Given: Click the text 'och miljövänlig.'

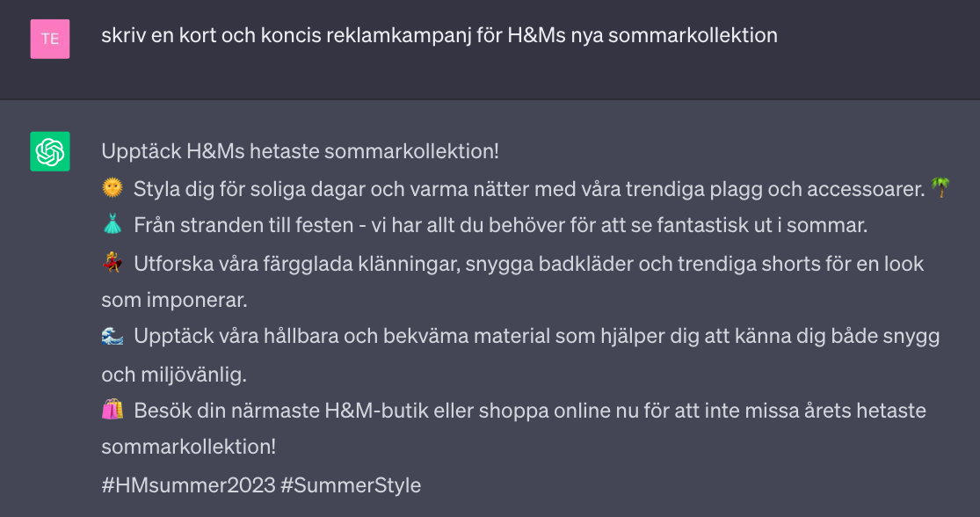Looking at the screenshot, I should (x=174, y=374).
